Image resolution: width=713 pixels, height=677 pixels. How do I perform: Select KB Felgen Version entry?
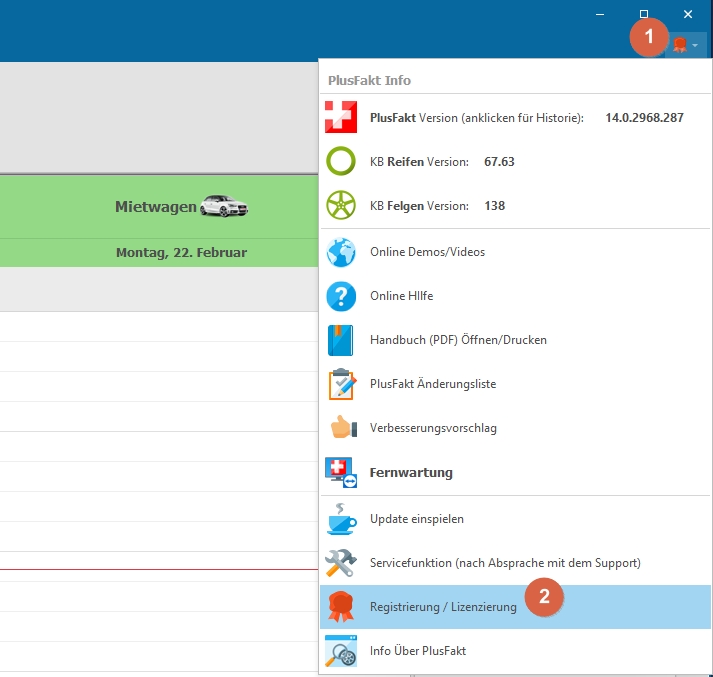pyautogui.click(x=516, y=206)
